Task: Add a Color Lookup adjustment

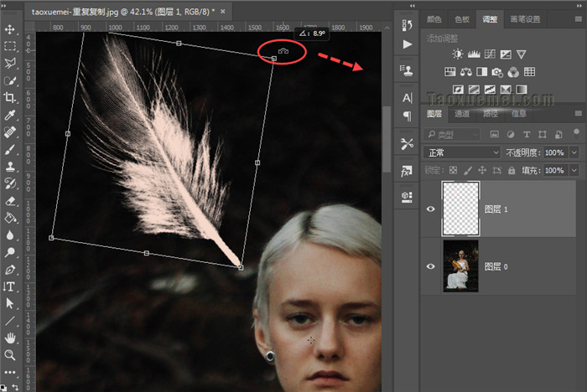Action: (529, 72)
